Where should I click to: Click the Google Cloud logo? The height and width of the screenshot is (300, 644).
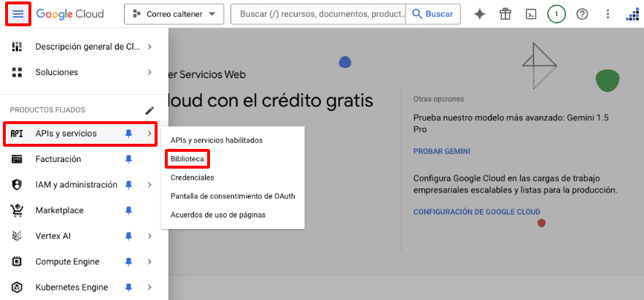tap(70, 14)
